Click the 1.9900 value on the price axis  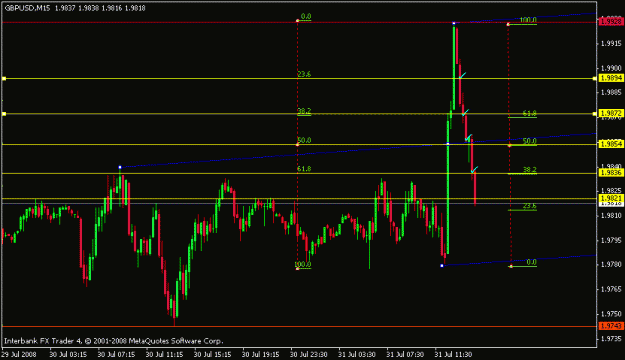click(x=611, y=68)
